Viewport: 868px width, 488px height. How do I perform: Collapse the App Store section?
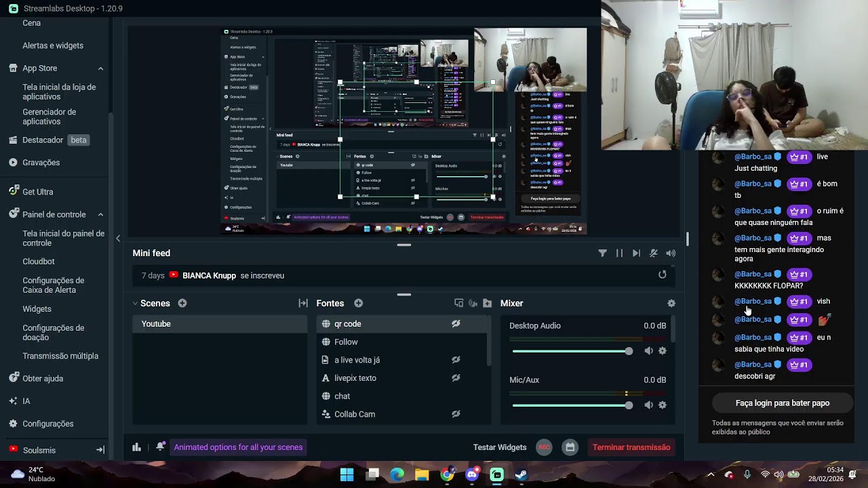pyautogui.click(x=100, y=68)
